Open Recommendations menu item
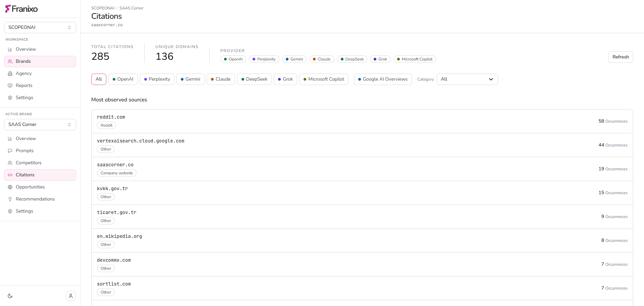The image size is (644, 306). point(40,199)
